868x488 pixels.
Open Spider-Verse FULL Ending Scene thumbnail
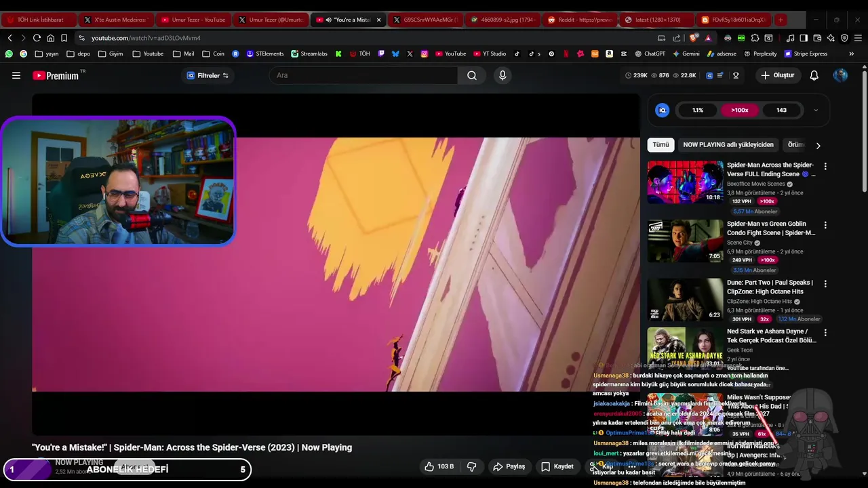tap(685, 182)
